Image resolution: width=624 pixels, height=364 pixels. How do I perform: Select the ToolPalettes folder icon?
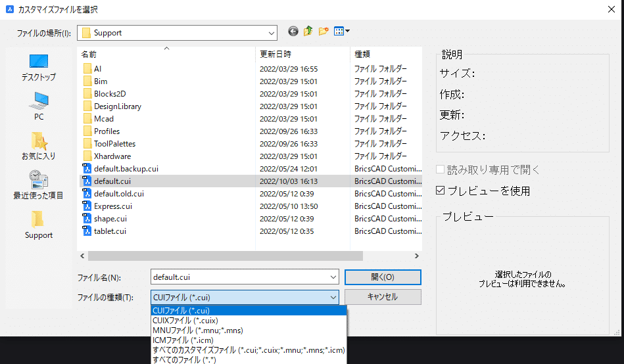pyautogui.click(x=87, y=144)
